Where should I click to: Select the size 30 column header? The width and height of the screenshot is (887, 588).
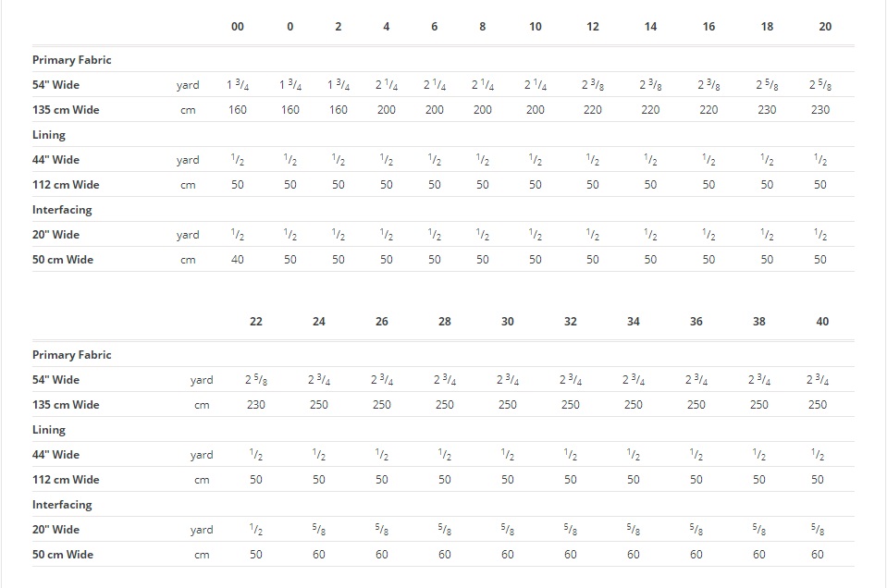point(508,322)
